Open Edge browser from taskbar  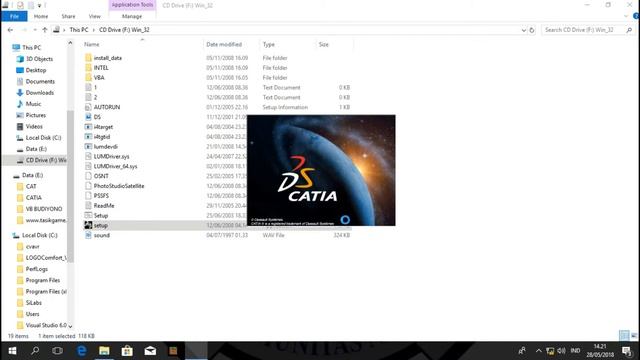tap(82, 351)
